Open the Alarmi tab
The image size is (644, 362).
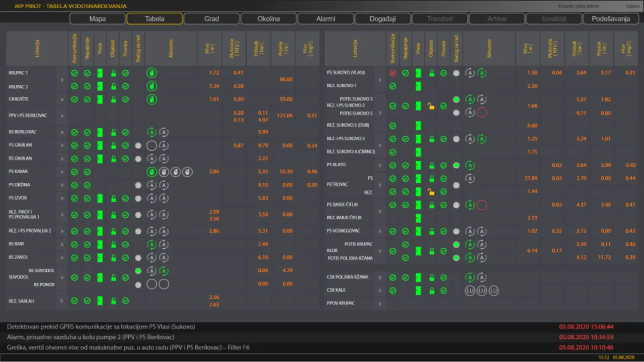coord(325,19)
